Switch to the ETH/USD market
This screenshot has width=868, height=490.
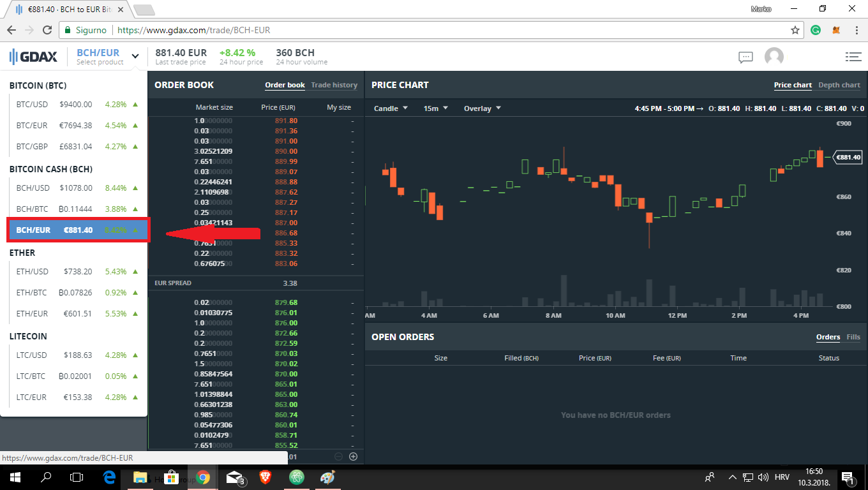[x=77, y=272]
